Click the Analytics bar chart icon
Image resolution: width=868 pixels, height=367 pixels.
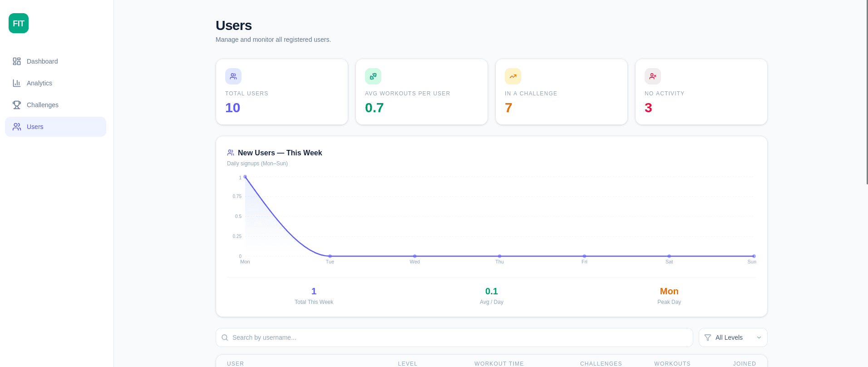[17, 83]
